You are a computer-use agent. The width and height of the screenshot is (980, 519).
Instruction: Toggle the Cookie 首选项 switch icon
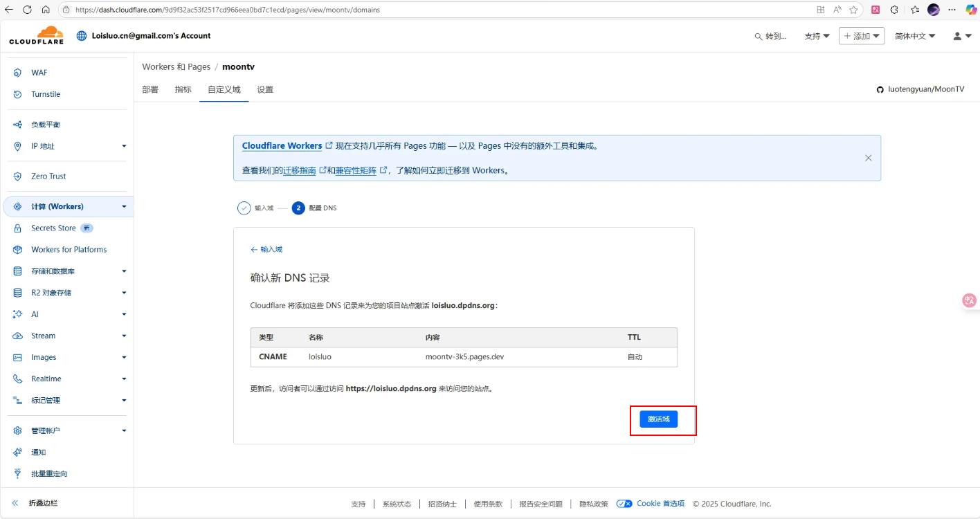coord(624,504)
